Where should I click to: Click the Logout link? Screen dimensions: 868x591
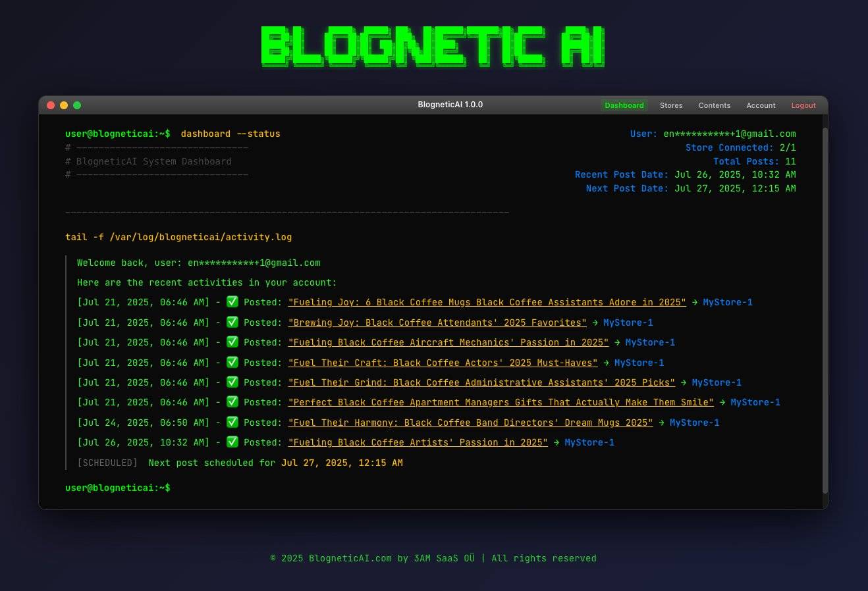coord(803,105)
